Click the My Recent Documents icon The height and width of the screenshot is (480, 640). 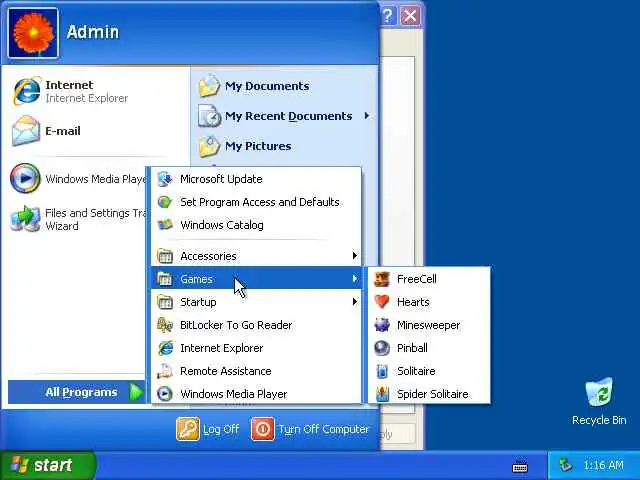pyautogui.click(x=209, y=116)
